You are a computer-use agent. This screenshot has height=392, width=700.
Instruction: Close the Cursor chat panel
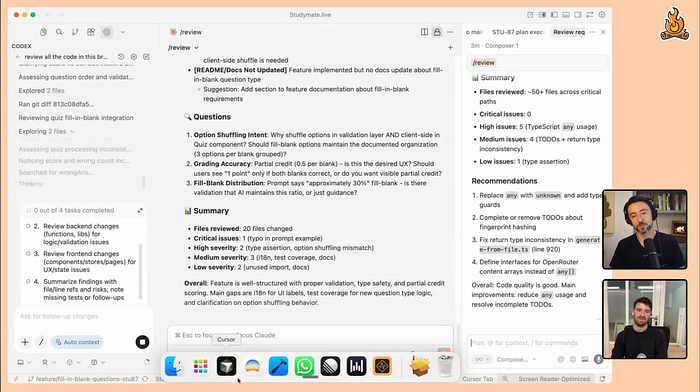coord(603,32)
